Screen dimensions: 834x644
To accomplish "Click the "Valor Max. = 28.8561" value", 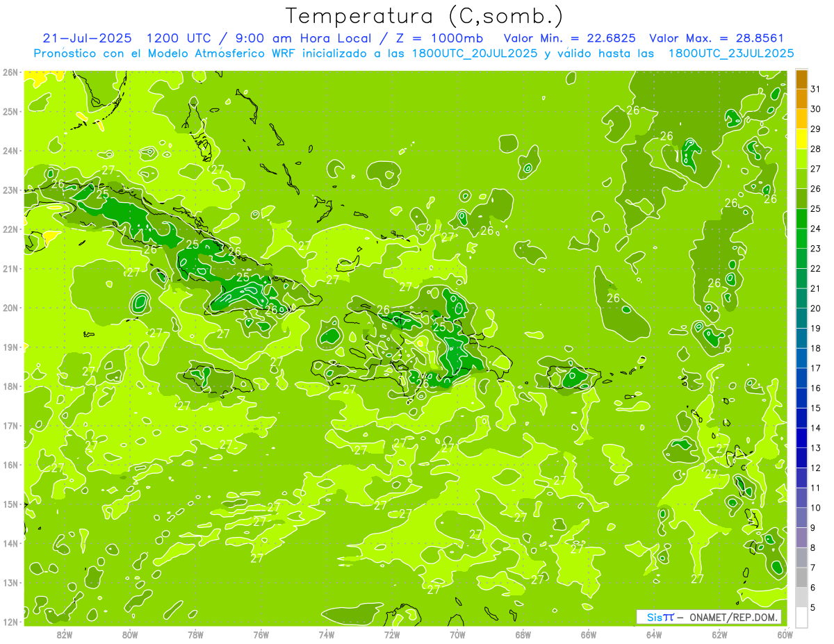I will click(x=716, y=38).
